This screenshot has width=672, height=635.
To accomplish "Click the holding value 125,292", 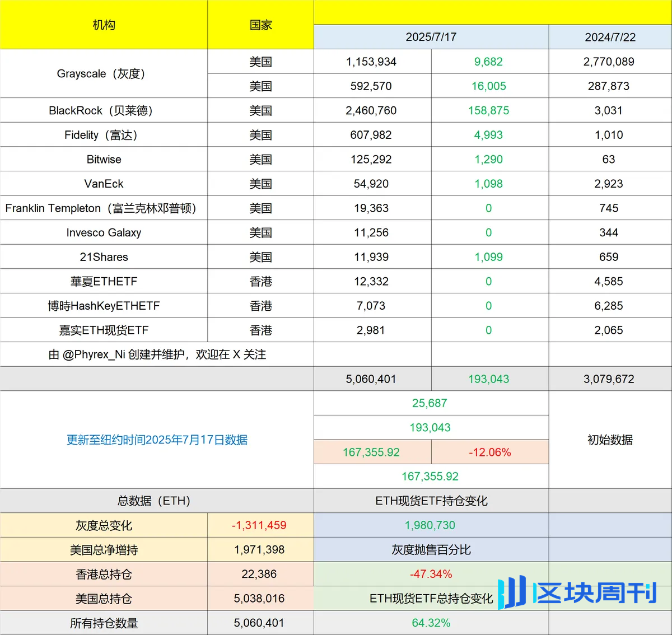I will pos(371,160).
